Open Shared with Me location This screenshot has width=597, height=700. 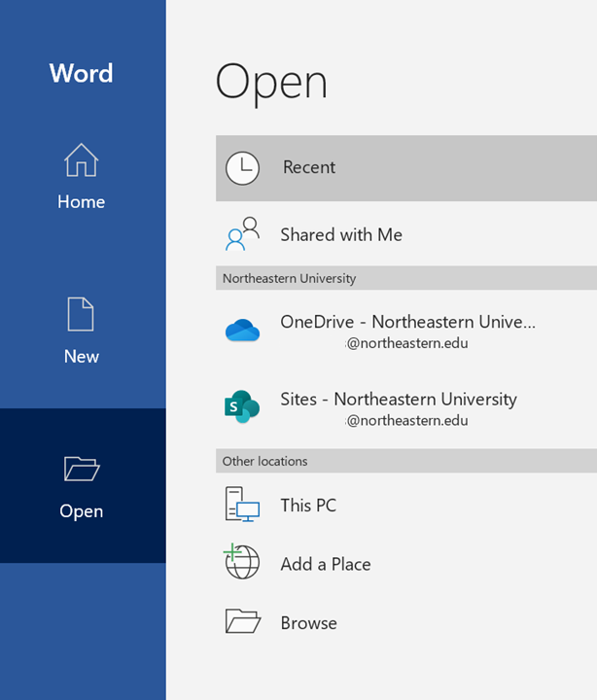click(406, 234)
